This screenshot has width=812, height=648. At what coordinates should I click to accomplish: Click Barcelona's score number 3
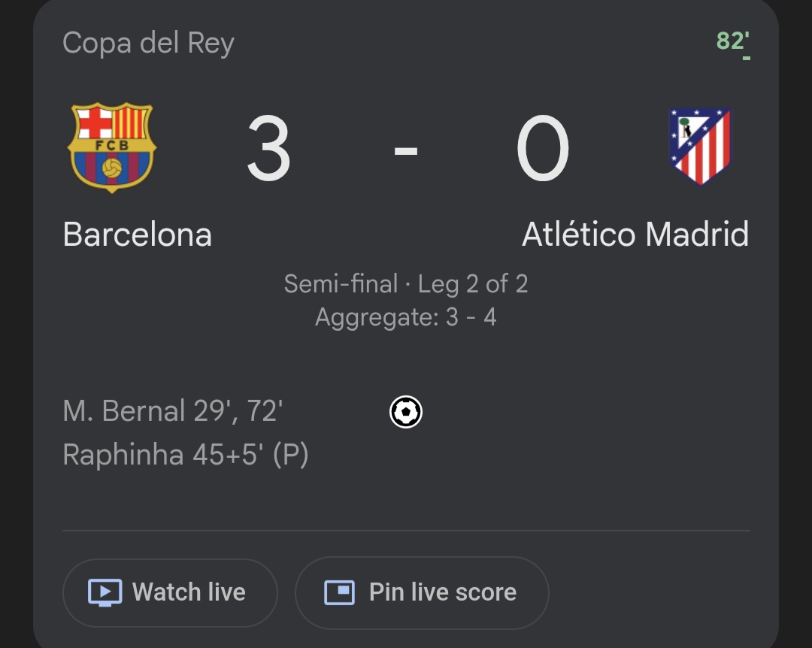(x=268, y=150)
